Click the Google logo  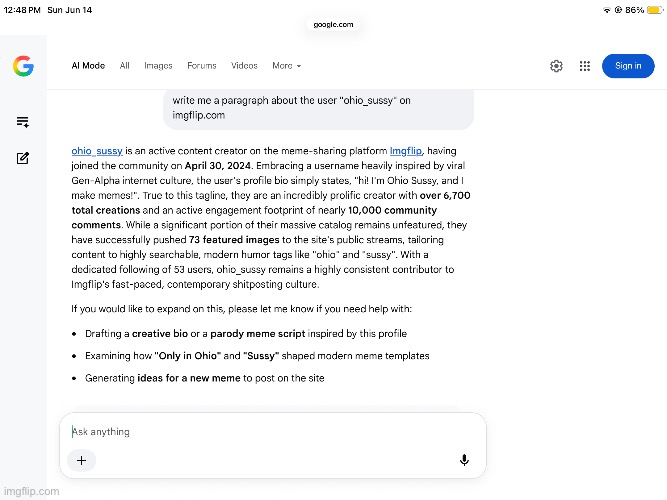tap(23, 66)
